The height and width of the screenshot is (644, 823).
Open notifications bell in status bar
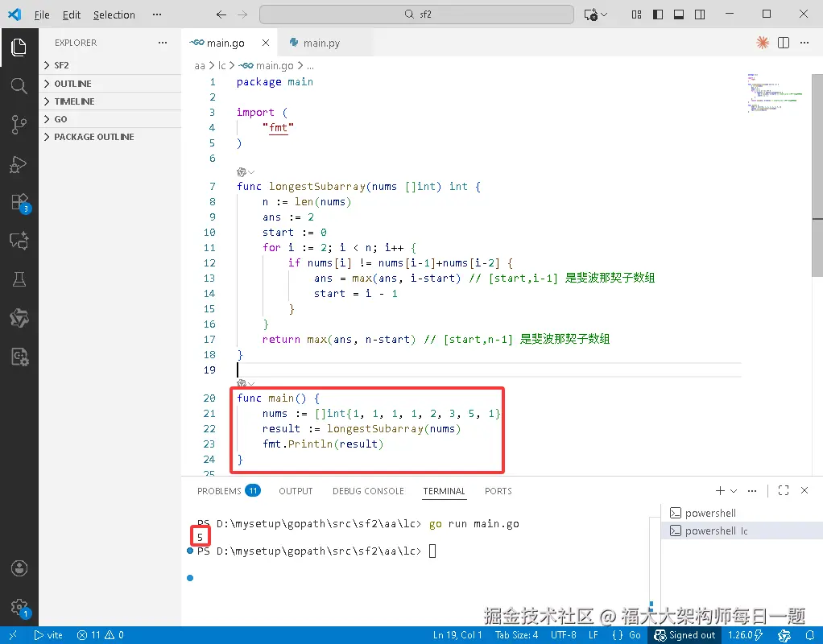tap(810, 635)
